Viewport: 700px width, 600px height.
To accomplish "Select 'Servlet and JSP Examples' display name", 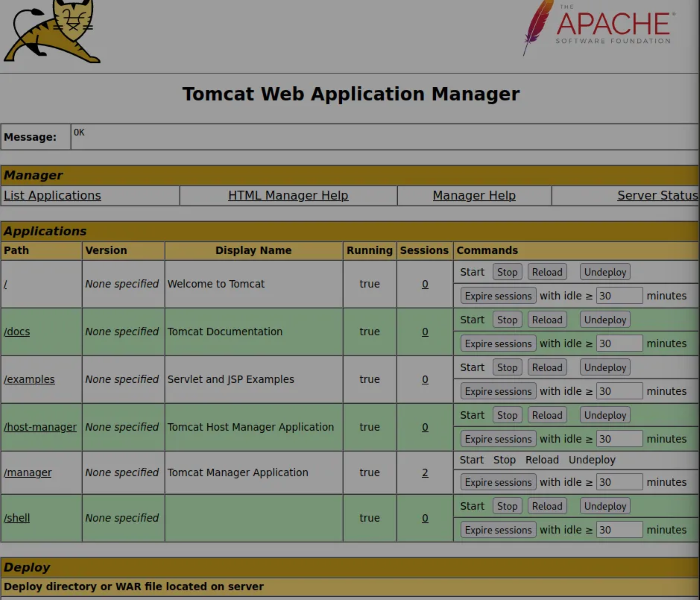I will [x=231, y=379].
